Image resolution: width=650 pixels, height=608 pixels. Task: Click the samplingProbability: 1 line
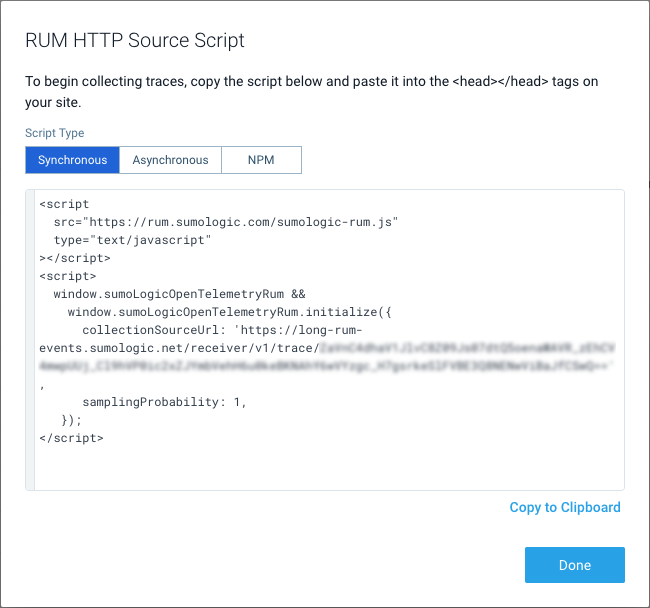tap(163, 402)
